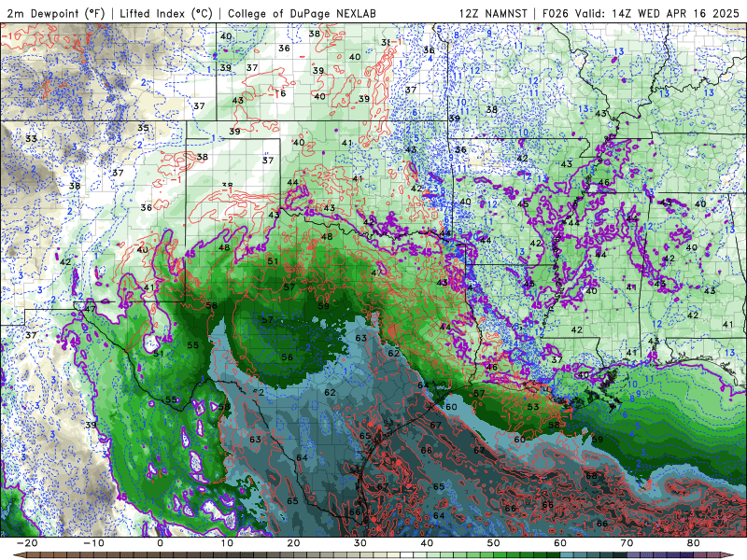Image resolution: width=747 pixels, height=560 pixels.
Task: Click the "53" dewpoint value on the map
Action: pos(533,407)
